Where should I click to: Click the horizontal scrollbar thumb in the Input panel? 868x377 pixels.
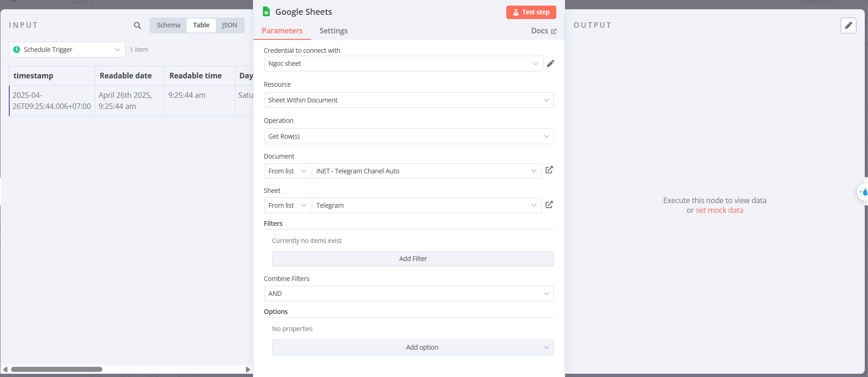(57, 370)
